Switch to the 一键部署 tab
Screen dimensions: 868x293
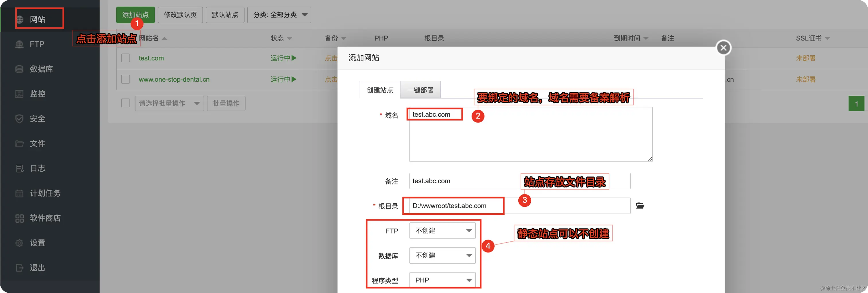420,90
